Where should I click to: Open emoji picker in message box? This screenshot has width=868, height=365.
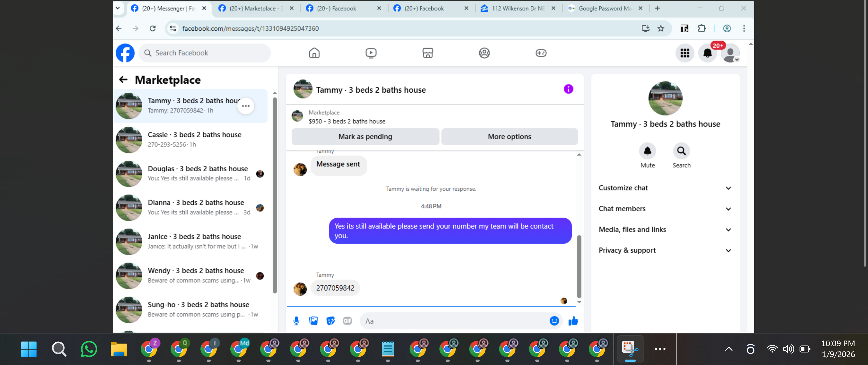pyautogui.click(x=554, y=321)
